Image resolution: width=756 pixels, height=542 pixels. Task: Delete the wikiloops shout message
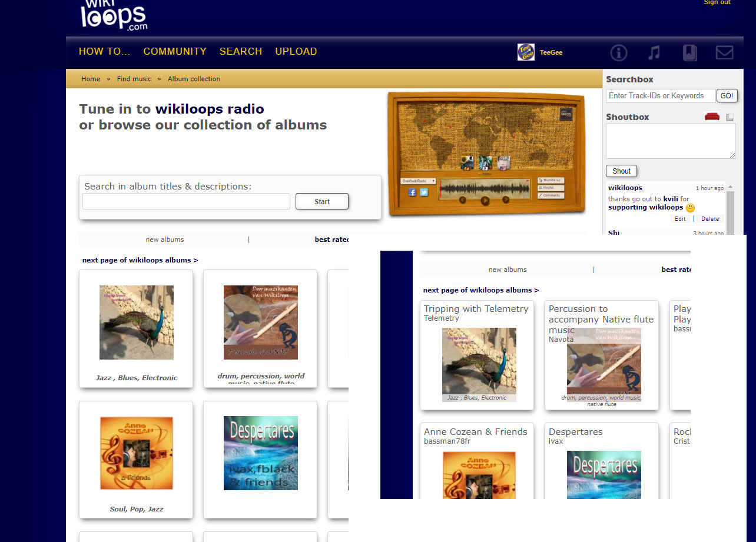710,218
